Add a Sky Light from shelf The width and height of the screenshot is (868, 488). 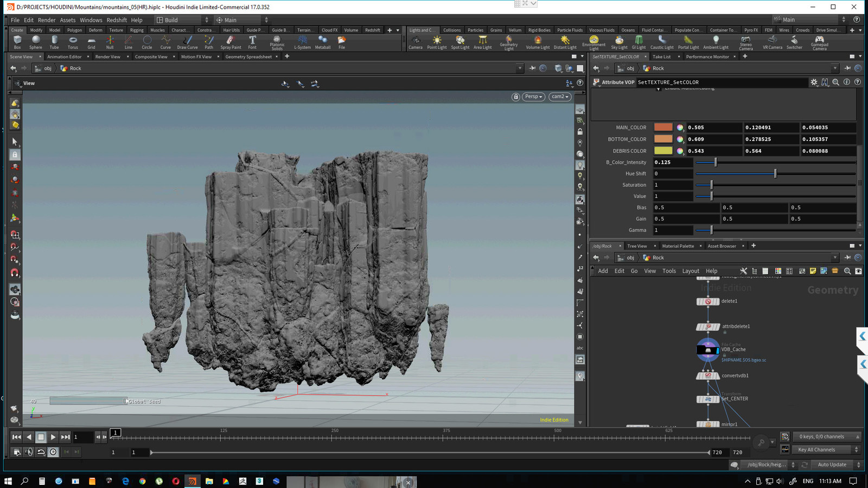619,42
